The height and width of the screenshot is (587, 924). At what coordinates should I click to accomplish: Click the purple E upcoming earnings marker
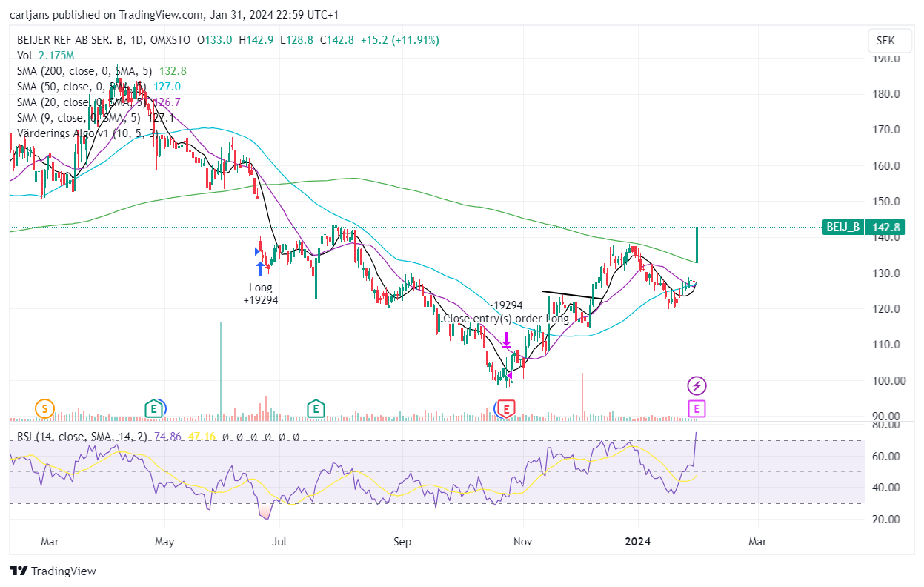(697, 408)
